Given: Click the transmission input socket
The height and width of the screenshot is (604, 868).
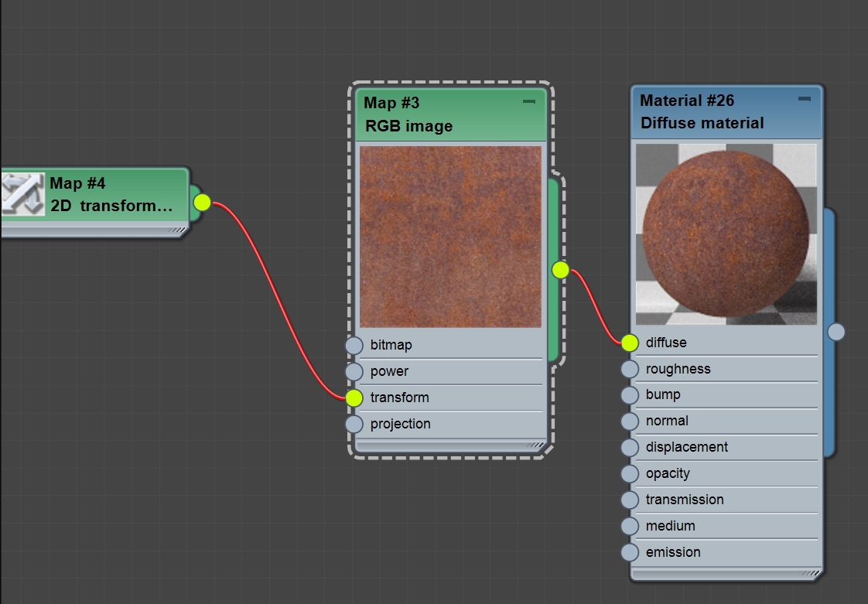Looking at the screenshot, I should click(630, 500).
